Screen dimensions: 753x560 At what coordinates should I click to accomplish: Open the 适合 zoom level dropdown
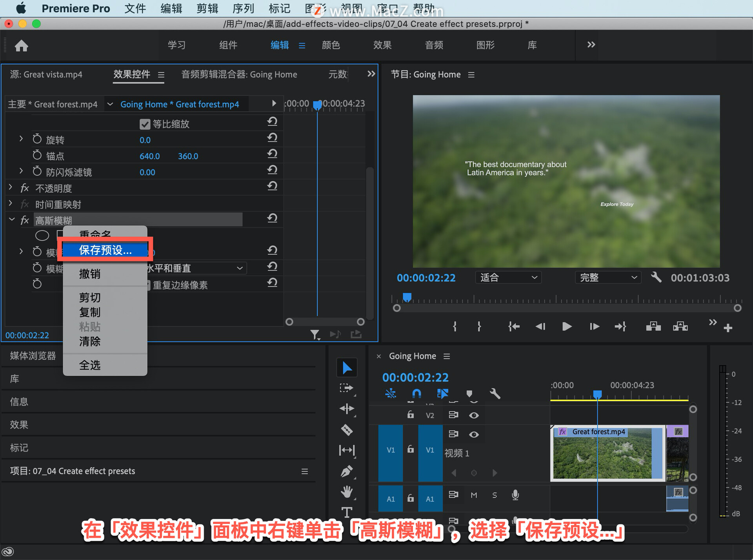[508, 277]
